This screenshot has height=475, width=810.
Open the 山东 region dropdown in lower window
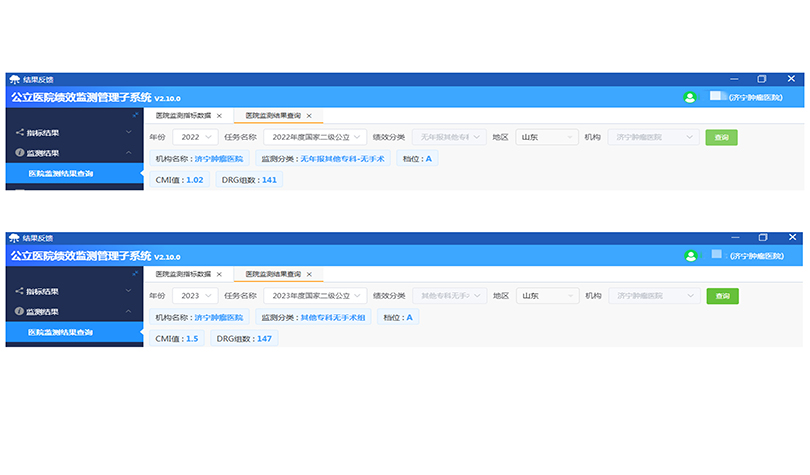click(x=547, y=295)
